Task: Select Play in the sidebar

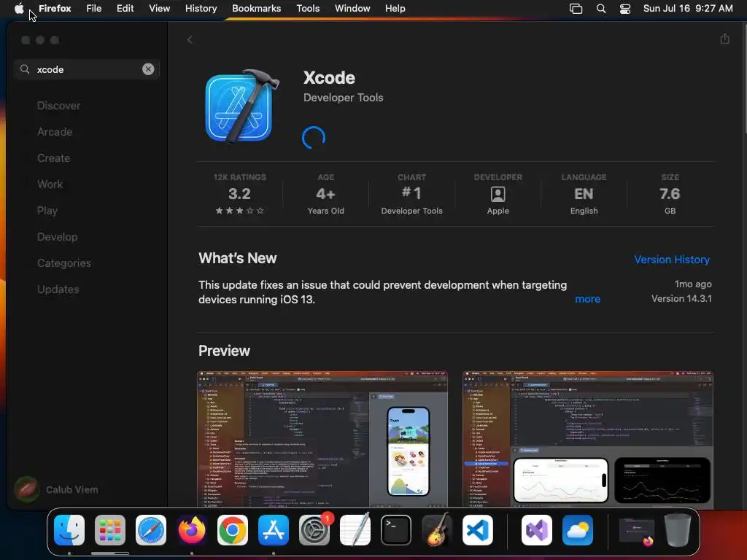Action: [x=47, y=211]
